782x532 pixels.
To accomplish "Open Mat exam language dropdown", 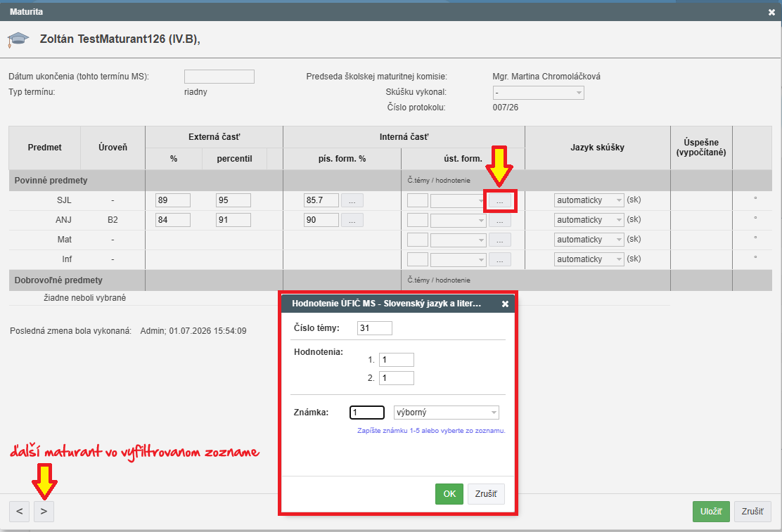I will (589, 240).
